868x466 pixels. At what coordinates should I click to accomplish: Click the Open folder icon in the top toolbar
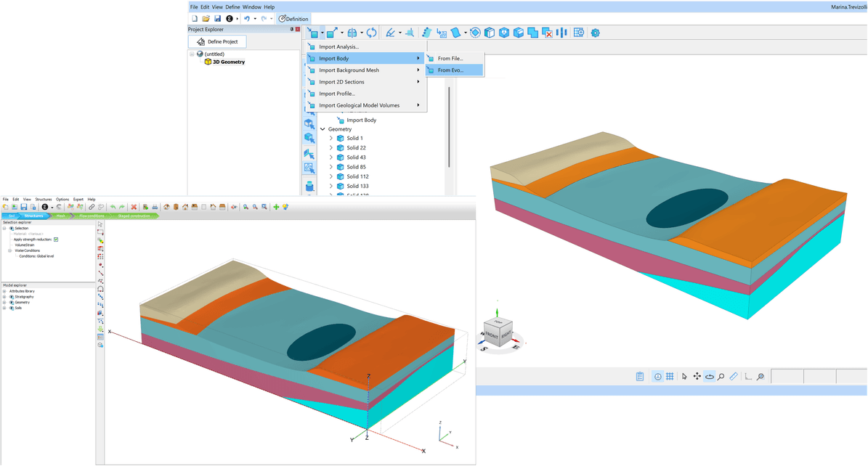[206, 19]
